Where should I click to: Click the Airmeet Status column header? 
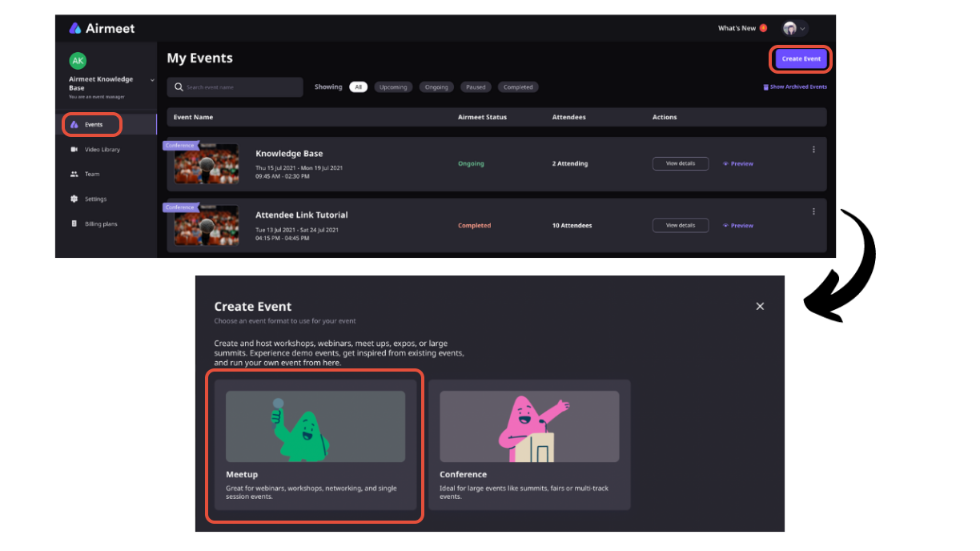[482, 117]
